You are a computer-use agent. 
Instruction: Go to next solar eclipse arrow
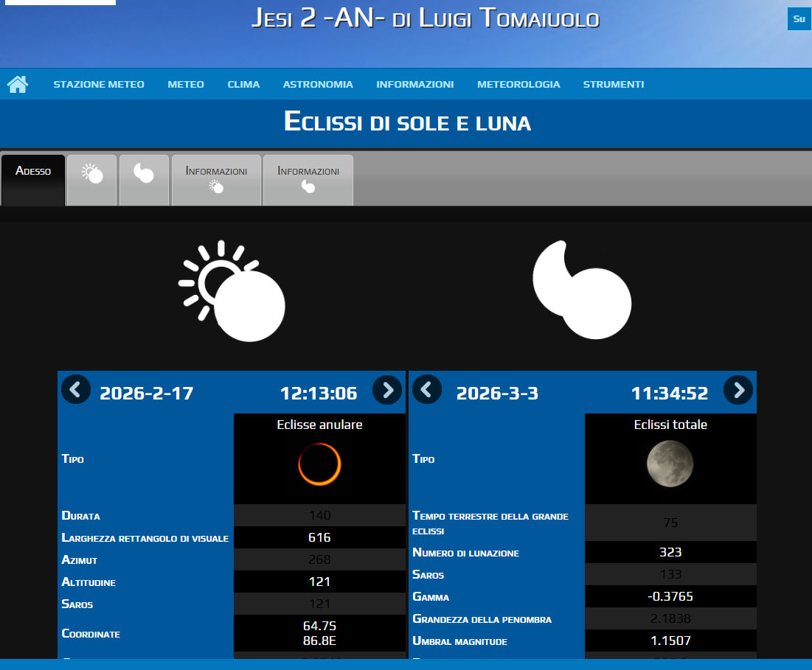point(387,390)
